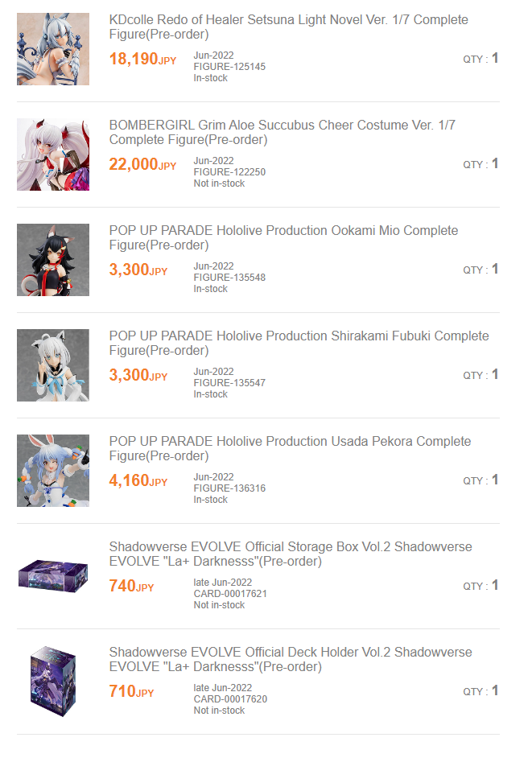Open POP UP PARADE Ookami Mio title

pos(283,237)
